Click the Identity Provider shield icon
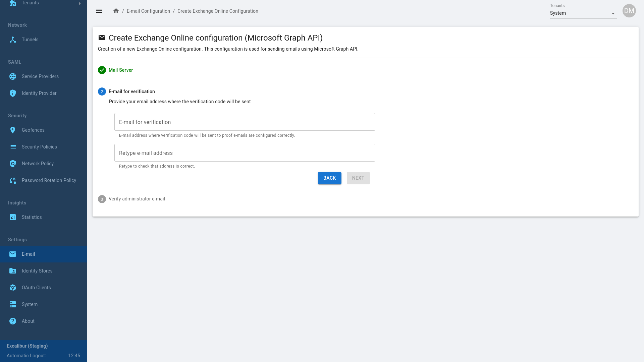Screen dimensions: 644x362 (13, 93)
